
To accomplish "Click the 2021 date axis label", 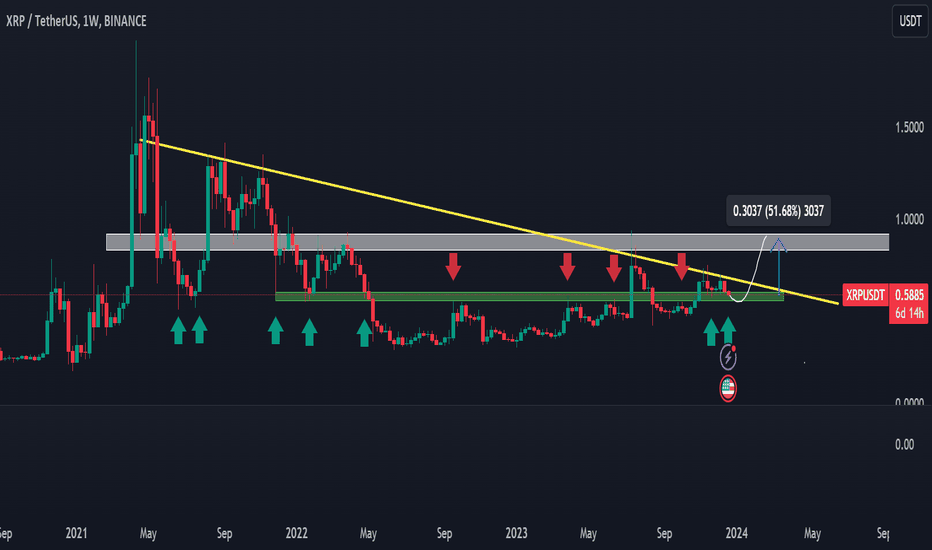I will click(76, 533).
